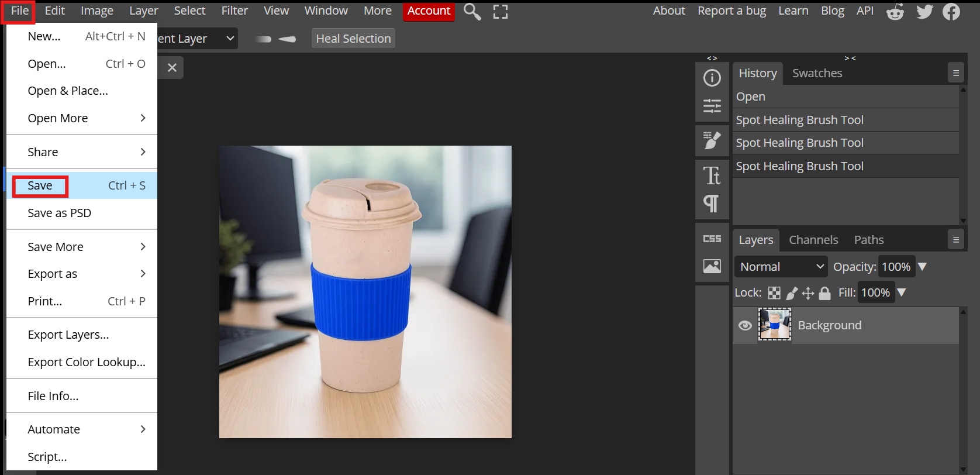
Task: Open the Paragraph panel icon
Action: 712,204
